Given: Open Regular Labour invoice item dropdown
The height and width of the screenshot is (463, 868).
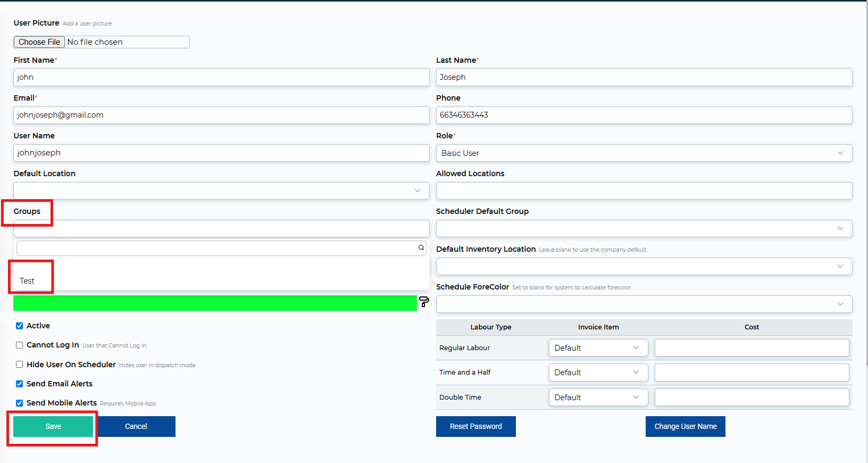Looking at the screenshot, I should coord(598,348).
